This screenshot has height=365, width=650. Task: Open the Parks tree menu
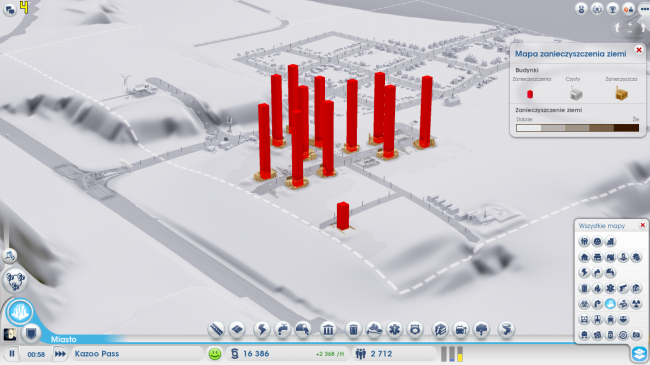point(481,330)
